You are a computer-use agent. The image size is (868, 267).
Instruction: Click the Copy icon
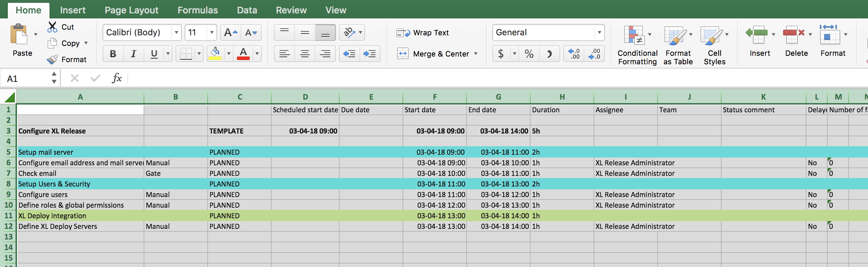52,43
